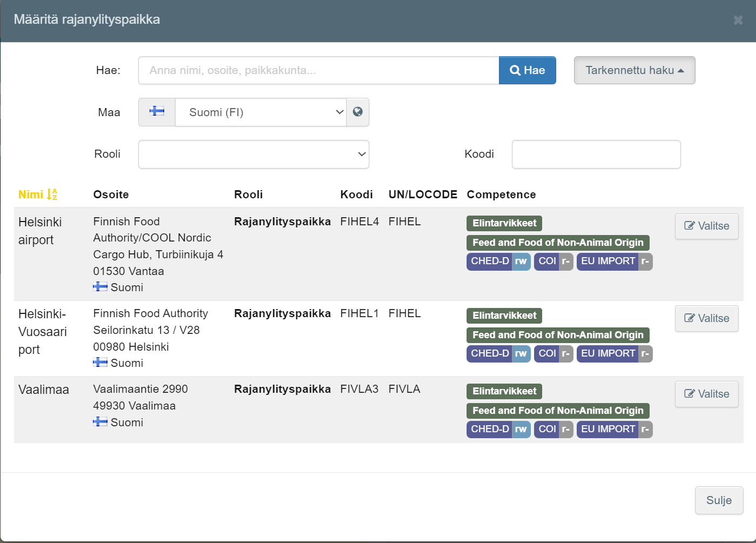Focus the Hae search text field
Viewport: 756px width, 543px height.
pyautogui.click(x=318, y=70)
